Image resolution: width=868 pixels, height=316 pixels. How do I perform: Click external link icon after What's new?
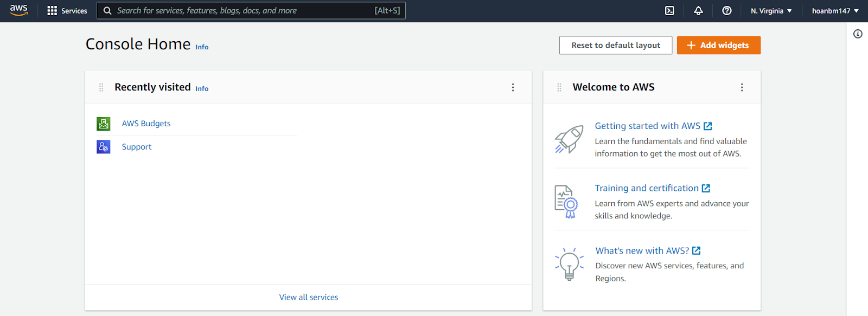(697, 251)
